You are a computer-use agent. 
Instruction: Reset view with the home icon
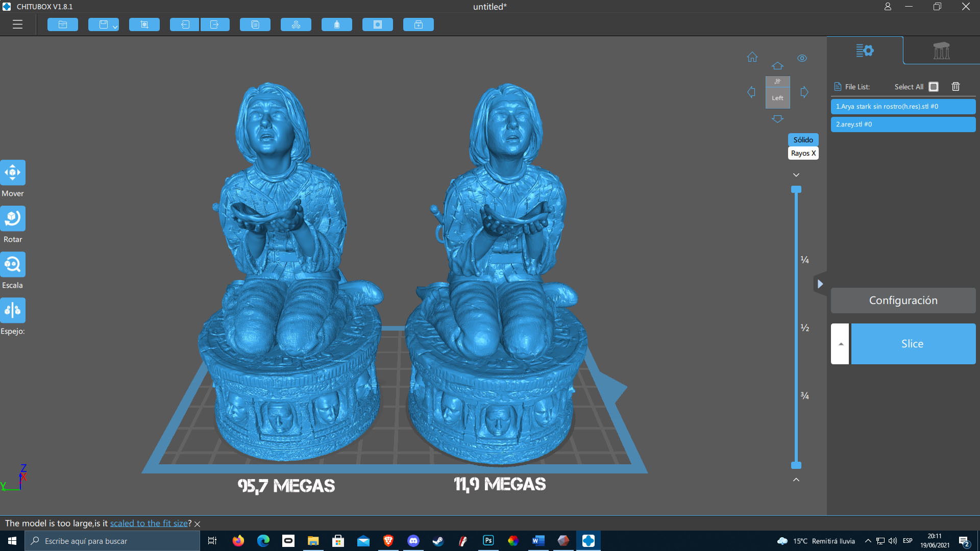tap(752, 57)
